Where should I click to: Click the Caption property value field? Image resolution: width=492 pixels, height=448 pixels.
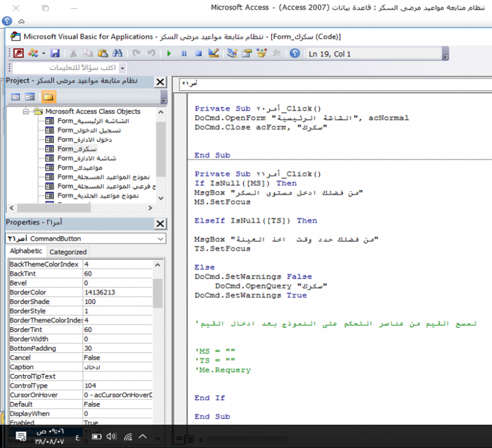[118, 367]
